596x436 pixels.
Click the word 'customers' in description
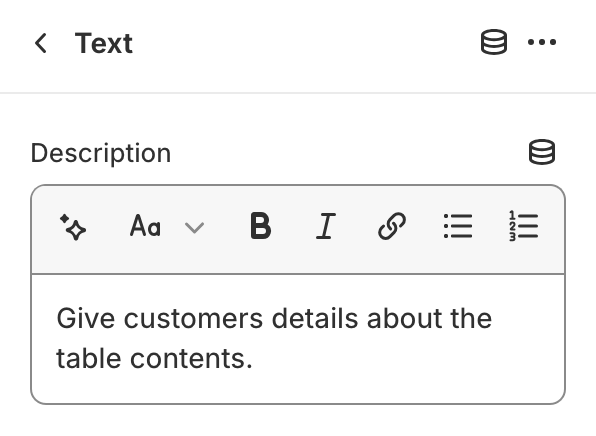pyautogui.click(x=193, y=318)
